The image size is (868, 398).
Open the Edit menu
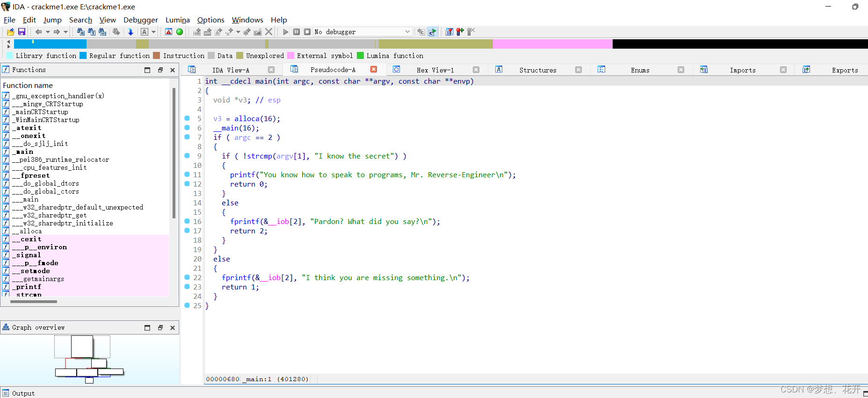29,20
